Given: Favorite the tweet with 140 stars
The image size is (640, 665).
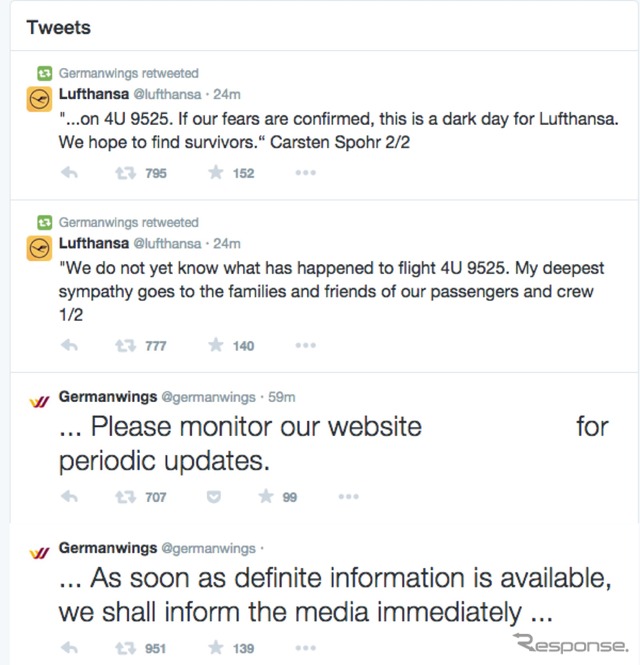Looking at the screenshot, I should pos(215,345).
